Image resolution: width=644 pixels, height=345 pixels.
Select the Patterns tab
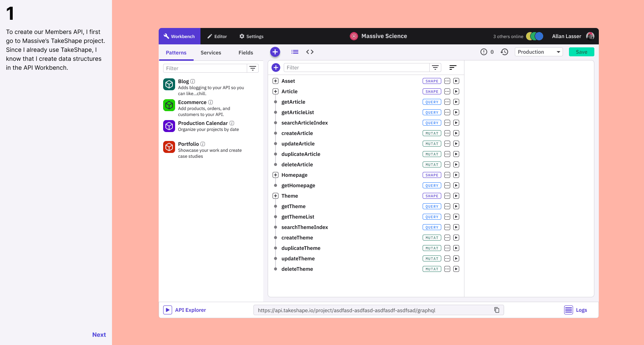(176, 53)
